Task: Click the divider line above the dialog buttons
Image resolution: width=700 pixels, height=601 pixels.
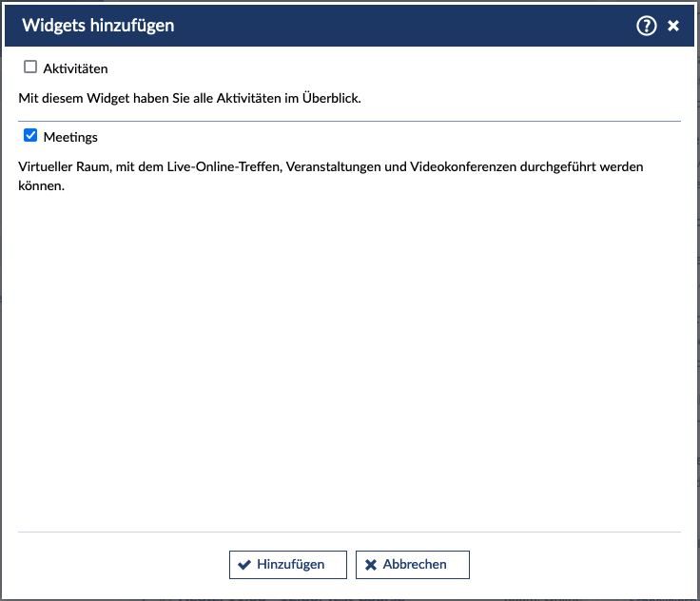Action: (350, 532)
